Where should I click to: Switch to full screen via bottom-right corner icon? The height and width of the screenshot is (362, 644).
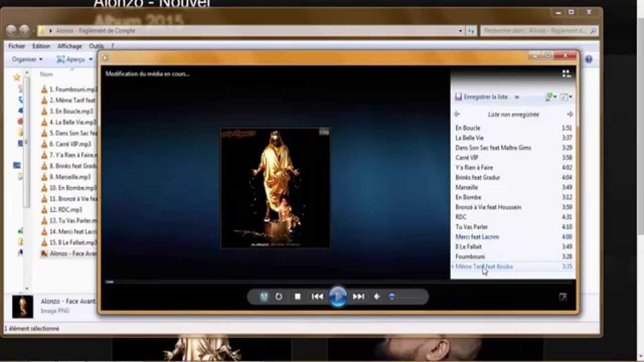pyautogui.click(x=563, y=297)
